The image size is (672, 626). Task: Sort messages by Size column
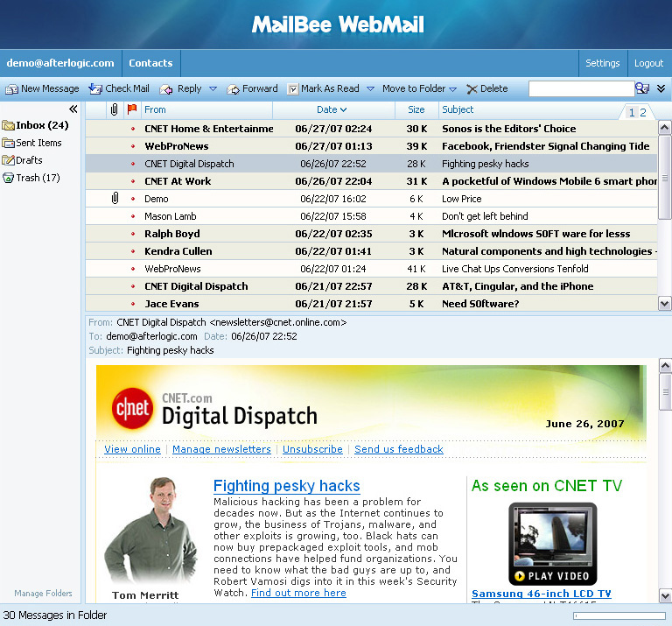pos(416,109)
